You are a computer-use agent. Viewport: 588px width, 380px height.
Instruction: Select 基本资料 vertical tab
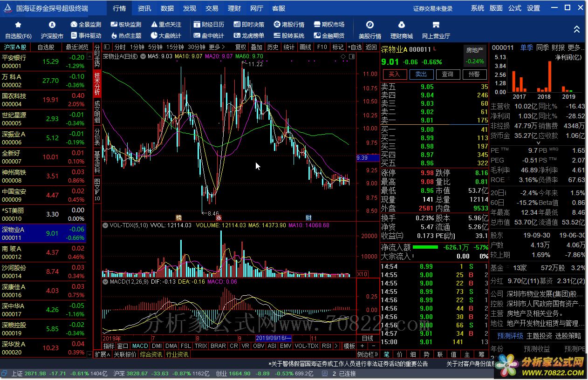[97, 162]
